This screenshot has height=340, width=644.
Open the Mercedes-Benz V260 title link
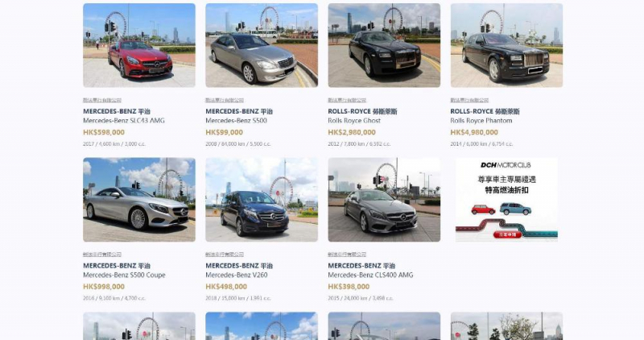click(x=237, y=275)
